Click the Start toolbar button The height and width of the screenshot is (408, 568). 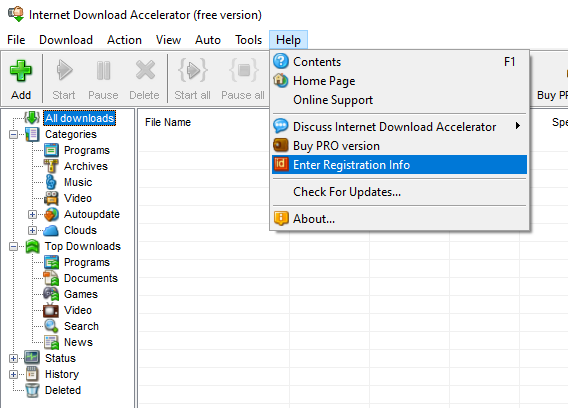tap(64, 79)
